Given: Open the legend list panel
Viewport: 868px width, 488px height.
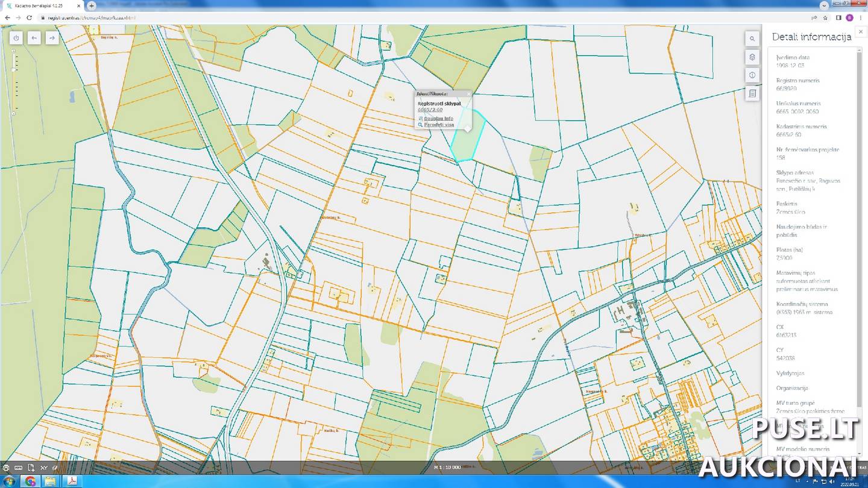Looking at the screenshot, I should pyautogui.click(x=752, y=93).
